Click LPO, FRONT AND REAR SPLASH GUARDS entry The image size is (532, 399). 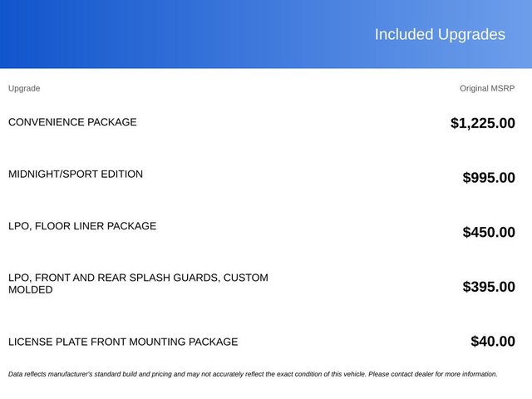click(x=138, y=283)
